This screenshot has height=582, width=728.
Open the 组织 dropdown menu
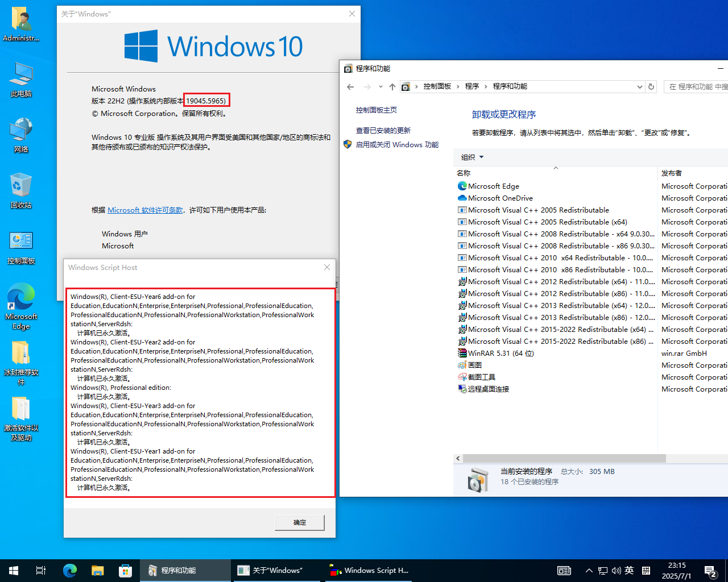click(x=472, y=157)
